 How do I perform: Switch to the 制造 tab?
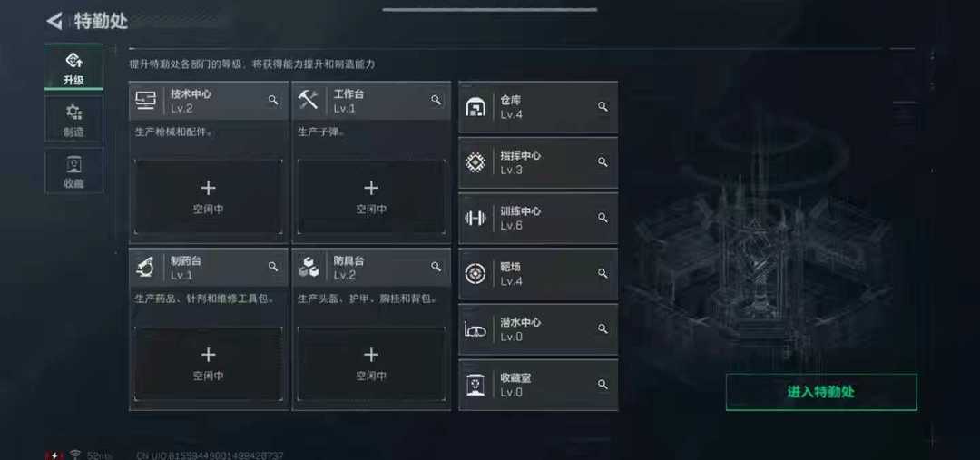tap(73, 120)
